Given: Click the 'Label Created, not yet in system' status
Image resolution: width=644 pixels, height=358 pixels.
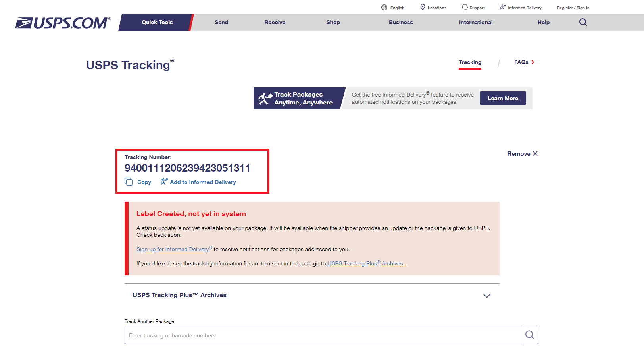Looking at the screenshot, I should (191, 214).
